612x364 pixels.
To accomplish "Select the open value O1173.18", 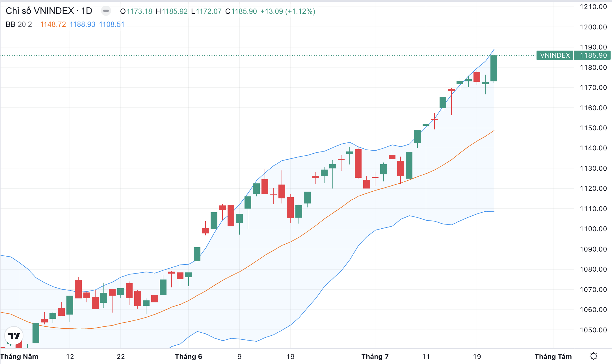I will click(136, 11).
